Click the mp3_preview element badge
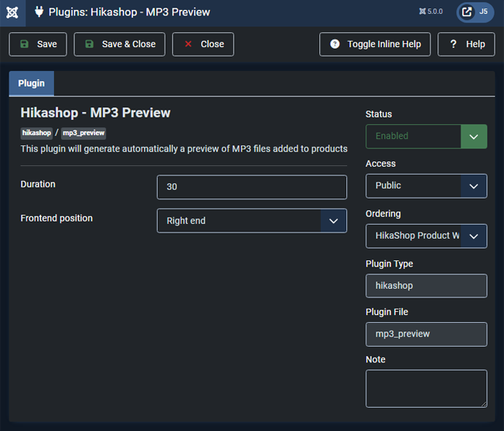The width and height of the screenshot is (504, 431). pos(83,133)
